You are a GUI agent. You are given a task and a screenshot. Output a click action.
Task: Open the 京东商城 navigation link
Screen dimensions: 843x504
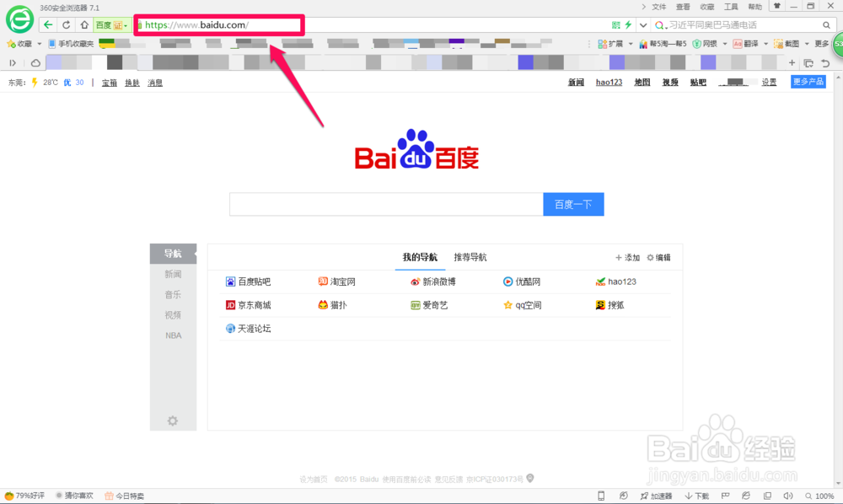[x=249, y=305]
